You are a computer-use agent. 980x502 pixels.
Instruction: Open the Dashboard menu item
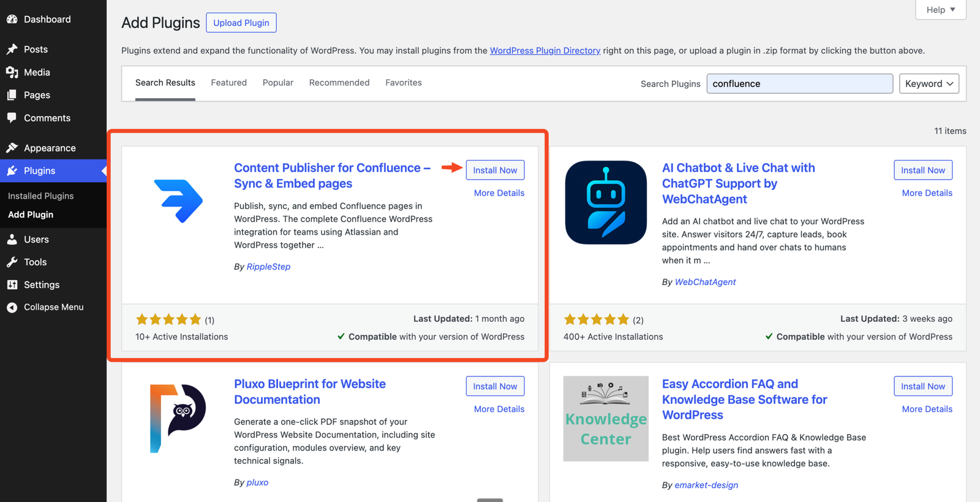pos(53,19)
